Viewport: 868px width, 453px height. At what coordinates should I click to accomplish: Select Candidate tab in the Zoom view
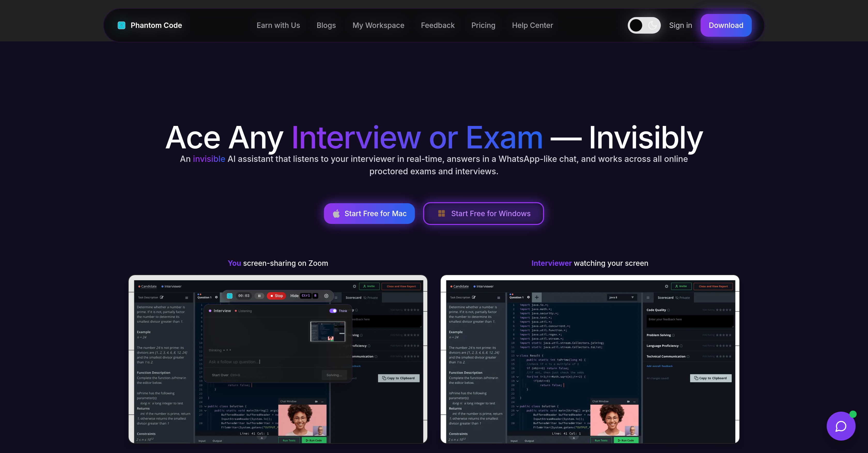147,286
